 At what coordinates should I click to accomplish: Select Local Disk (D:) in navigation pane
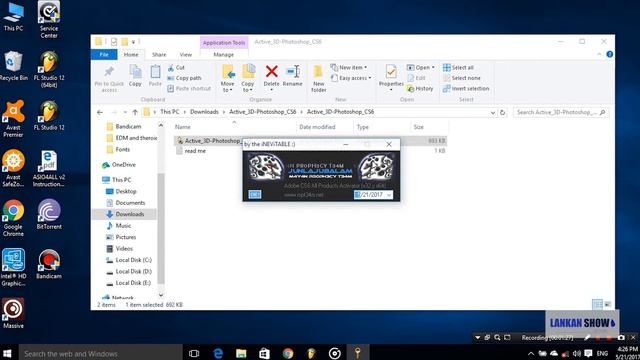point(129,271)
